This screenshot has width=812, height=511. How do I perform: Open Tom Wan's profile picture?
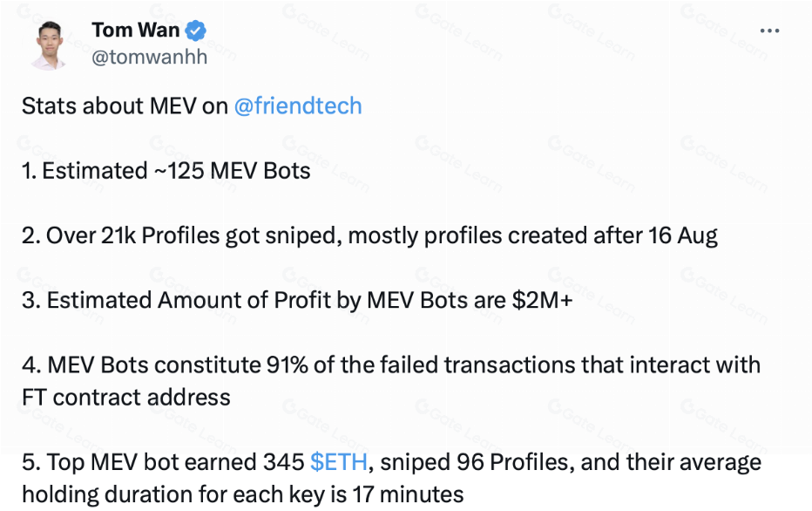pos(50,44)
